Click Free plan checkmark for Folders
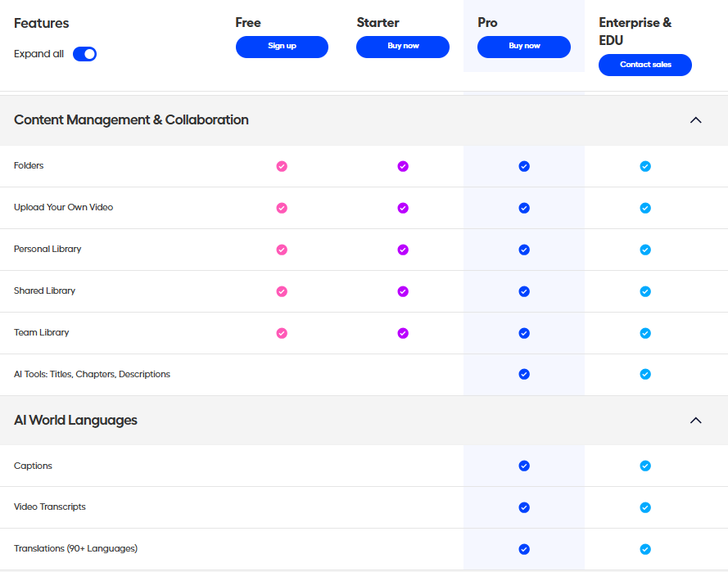The height and width of the screenshot is (572, 728). pyautogui.click(x=282, y=166)
